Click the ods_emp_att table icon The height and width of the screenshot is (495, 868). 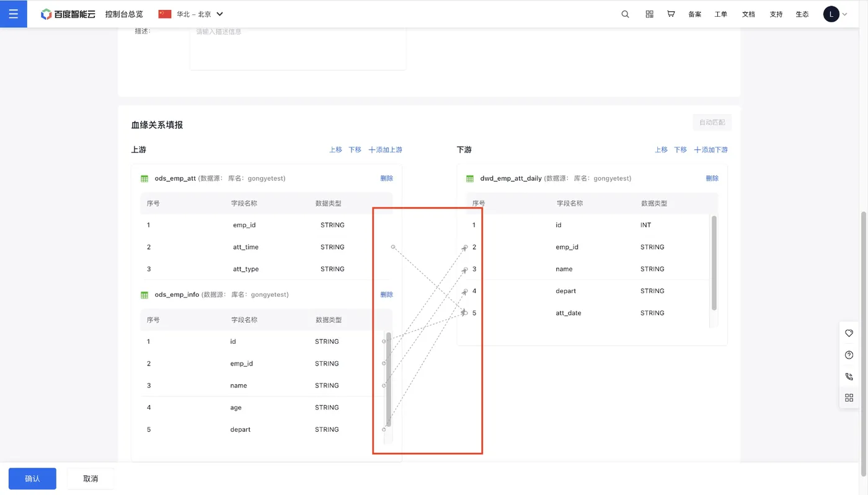tap(144, 179)
